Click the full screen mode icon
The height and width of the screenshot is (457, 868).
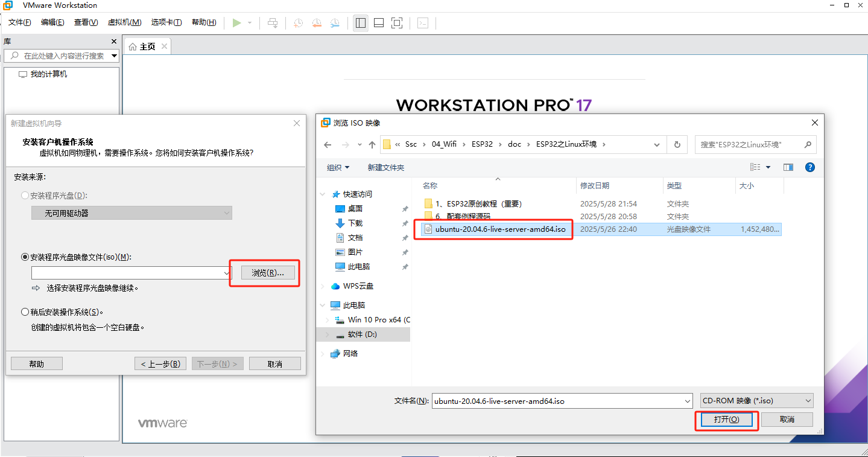point(397,23)
